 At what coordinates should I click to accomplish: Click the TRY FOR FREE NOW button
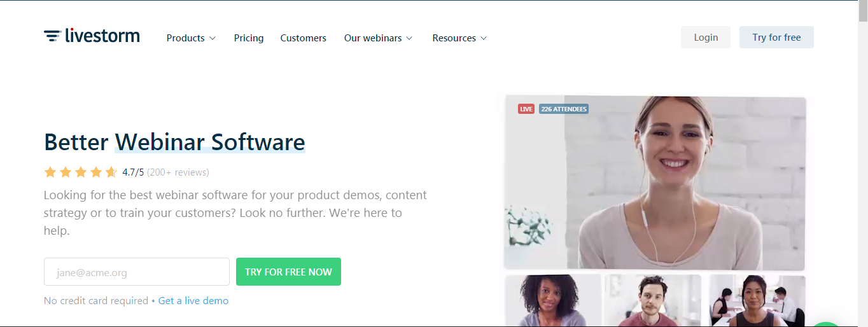coord(288,272)
